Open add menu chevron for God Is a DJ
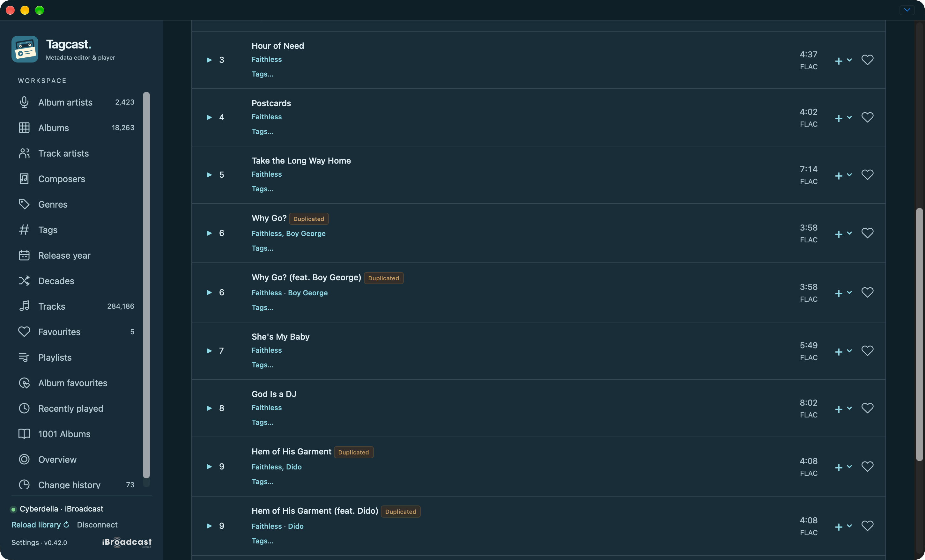The width and height of the screenshot is (925, 560). [849, 409]
